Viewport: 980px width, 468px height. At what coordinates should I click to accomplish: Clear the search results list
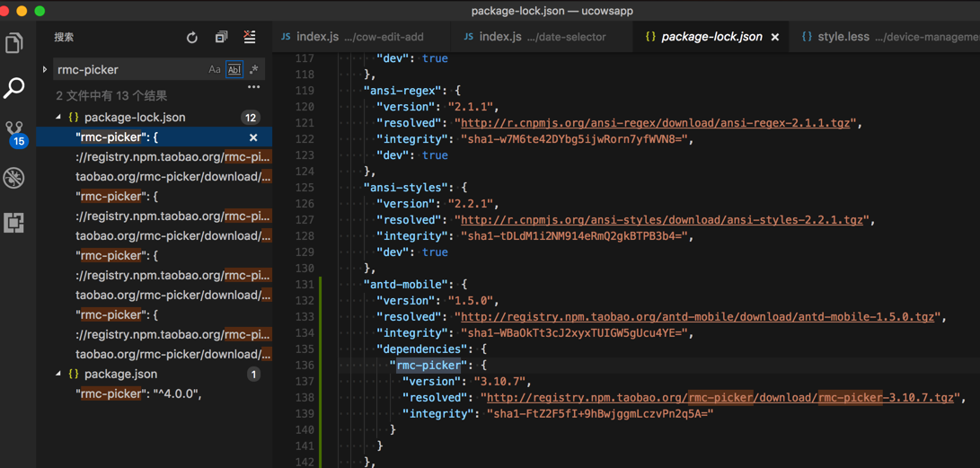pos(250,37)
